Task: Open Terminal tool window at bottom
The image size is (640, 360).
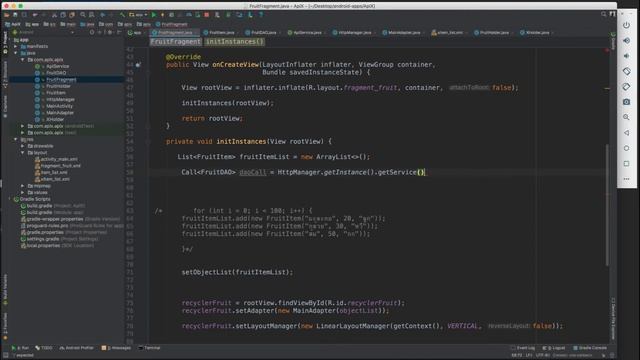Action: click(x=149, y=348)
